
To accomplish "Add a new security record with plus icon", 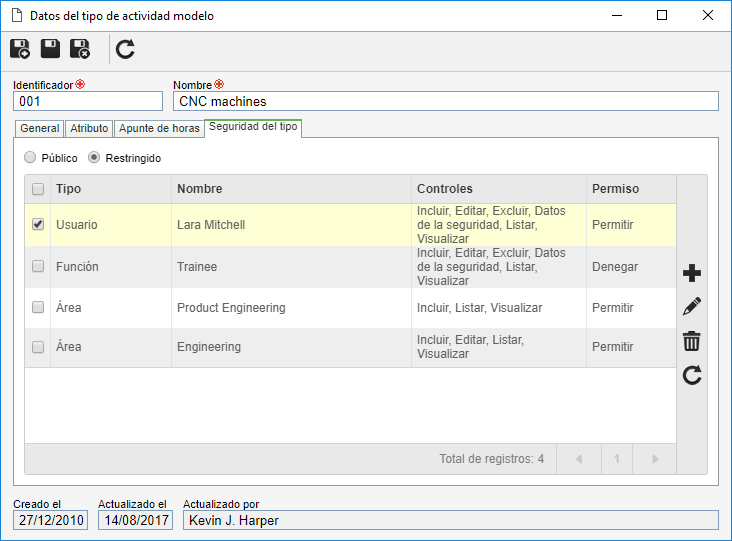I will (691, 273).
